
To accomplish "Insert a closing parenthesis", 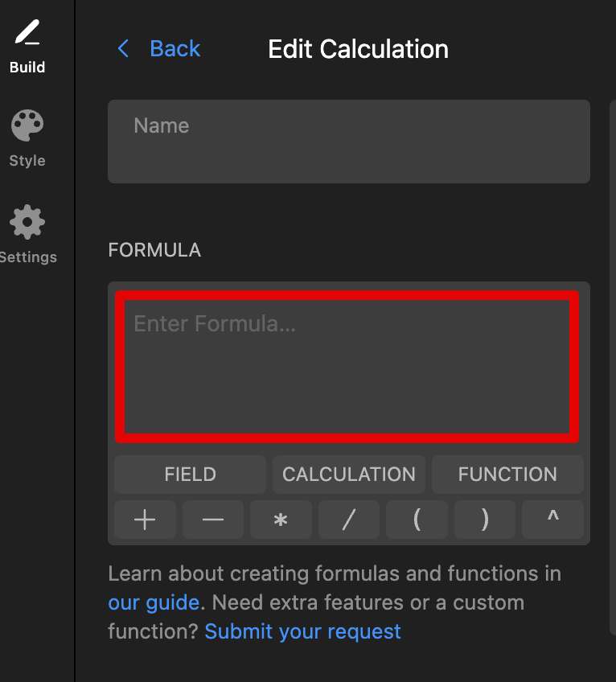I will [484, 520].
